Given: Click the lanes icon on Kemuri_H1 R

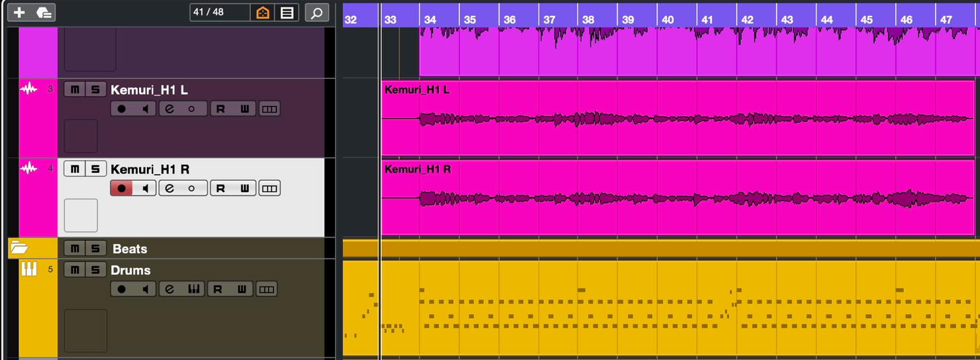Looking at the screenshot, I should (x=269, y=189).
